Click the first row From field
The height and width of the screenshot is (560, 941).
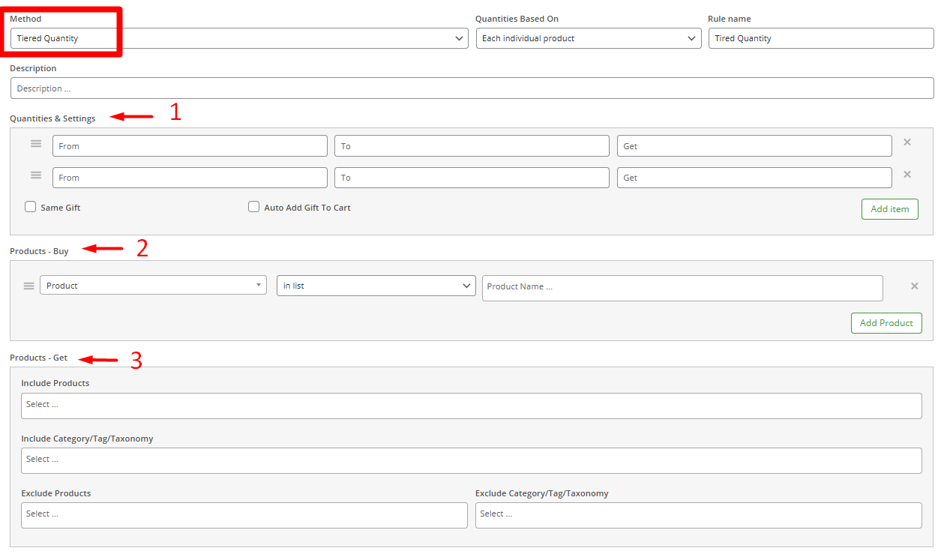point(190,146)
